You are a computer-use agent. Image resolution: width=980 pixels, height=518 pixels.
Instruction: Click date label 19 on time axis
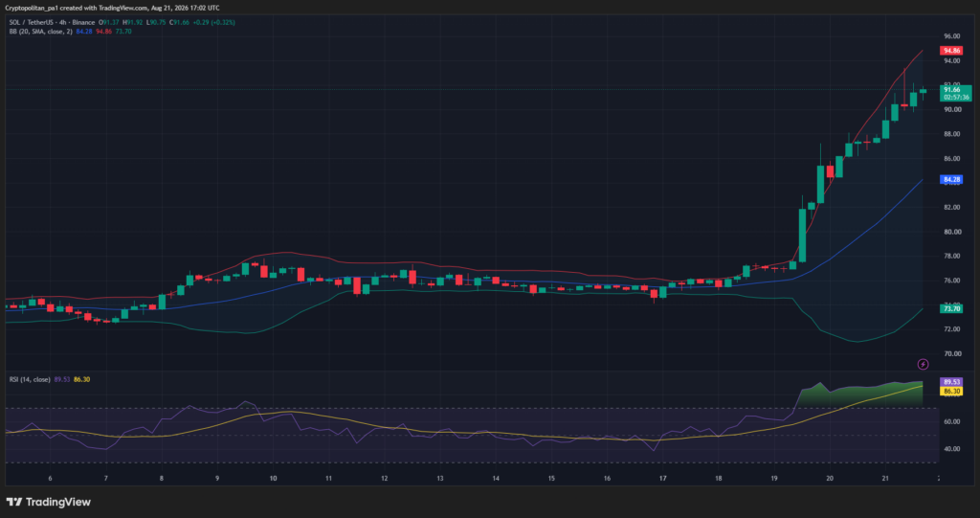coord(773,478)
